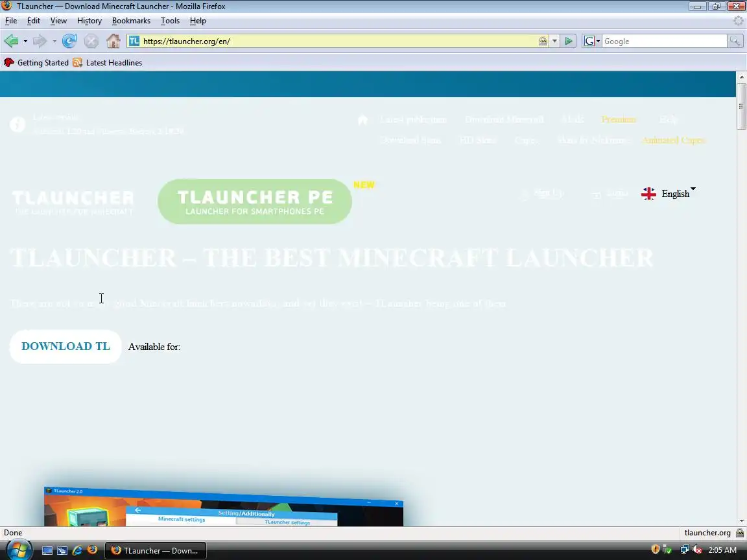Image resolution: width=747 pixels, height=560 pixels.
Task: Click the website home icon in navigation
Action: click(362, 119)
